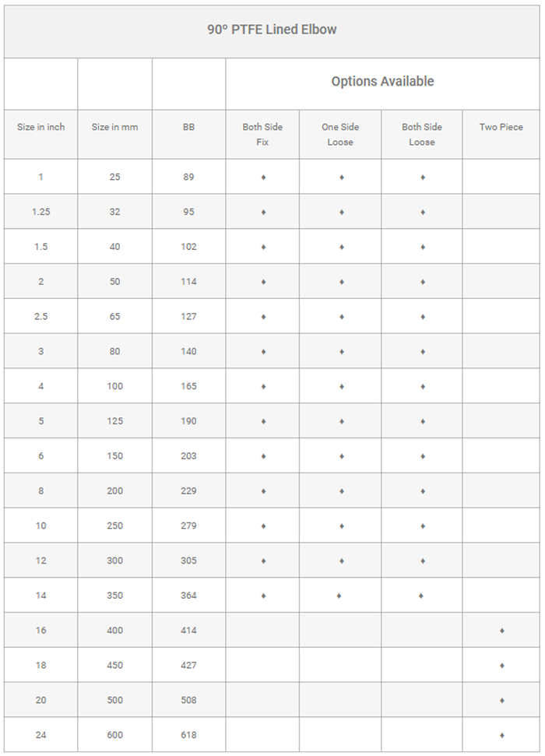
Task: Click the One Side Loose diamond for size 2
Action: (341, 282)
